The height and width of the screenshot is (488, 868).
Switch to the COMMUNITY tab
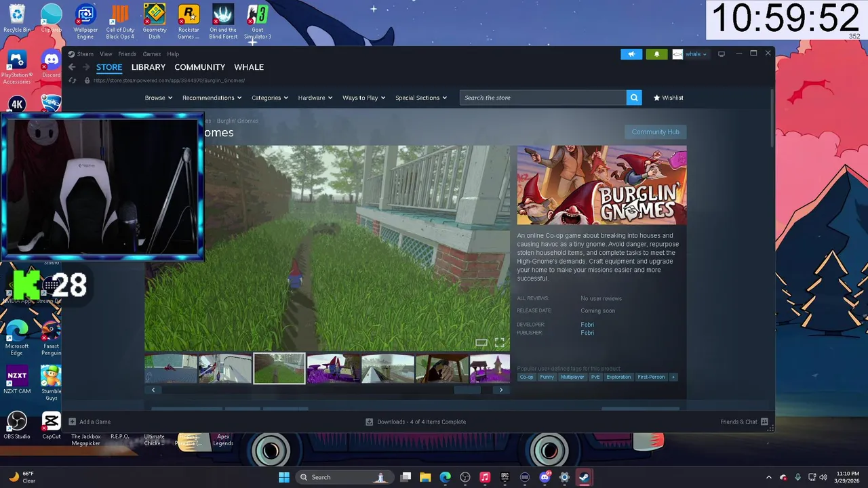pyautogui.click(x=199, y=67)
